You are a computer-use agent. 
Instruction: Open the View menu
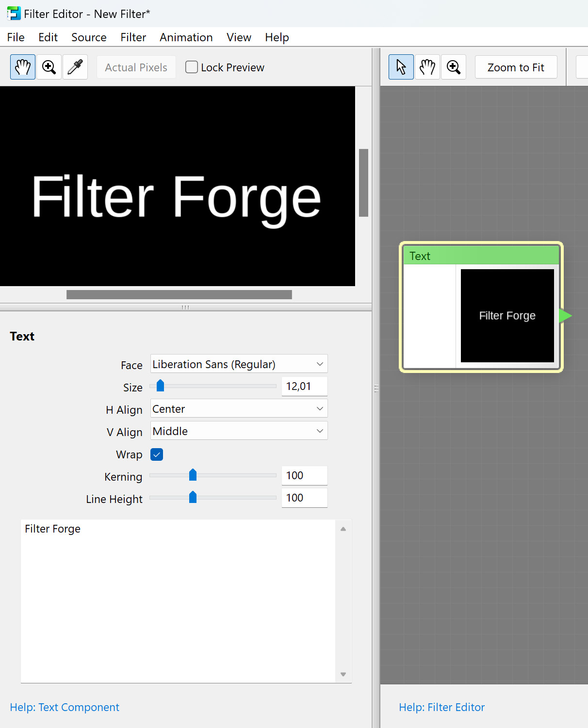click(x=239, y=37)
